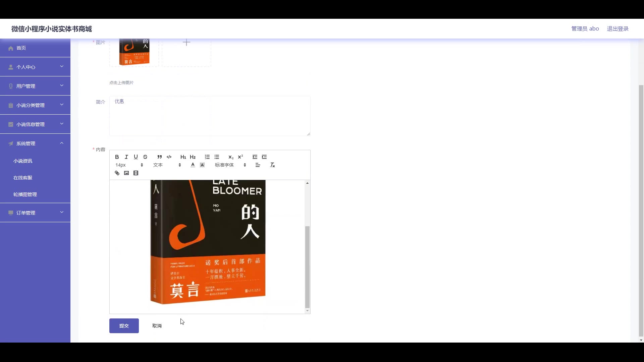Viewport: 644px width, 362px height.
Task: Apply subscript formatting
Action: click(x=231, y=157)
